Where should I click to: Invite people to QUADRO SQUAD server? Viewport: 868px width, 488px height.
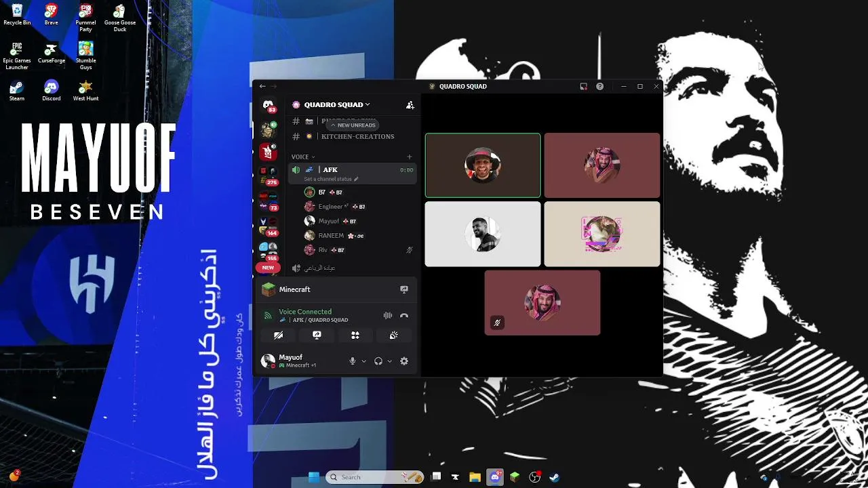410,105
